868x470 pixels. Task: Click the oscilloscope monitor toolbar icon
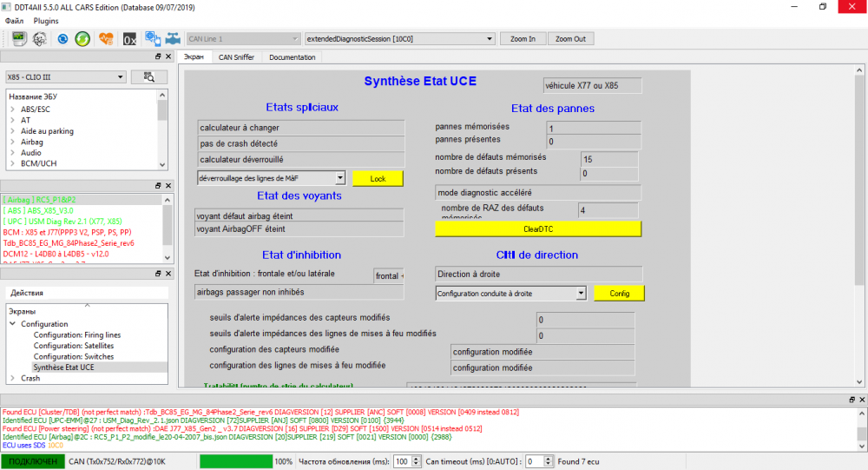point(19,39)
